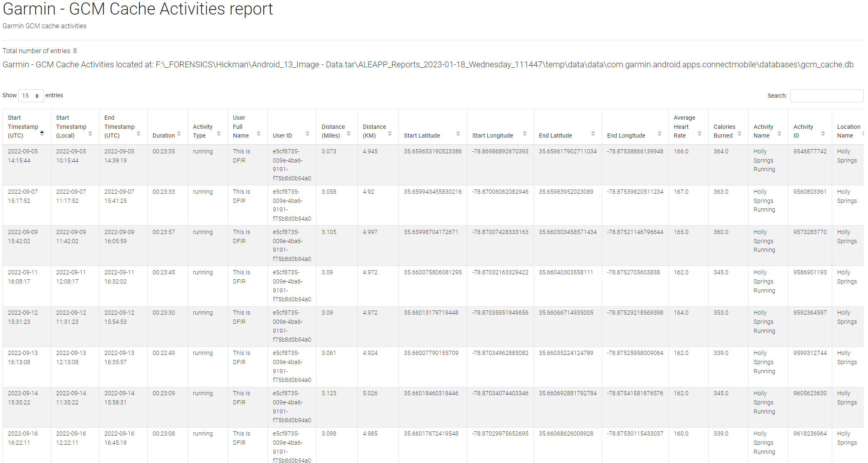Sort by Distance (Miles) arrow icon
The width and height of the screenshot is (868, 463).
coord(349,133)
